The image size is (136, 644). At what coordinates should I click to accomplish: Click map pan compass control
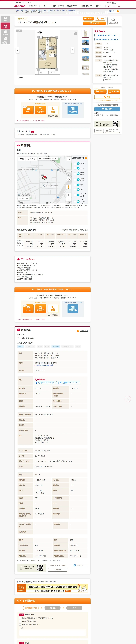point(69,179)
